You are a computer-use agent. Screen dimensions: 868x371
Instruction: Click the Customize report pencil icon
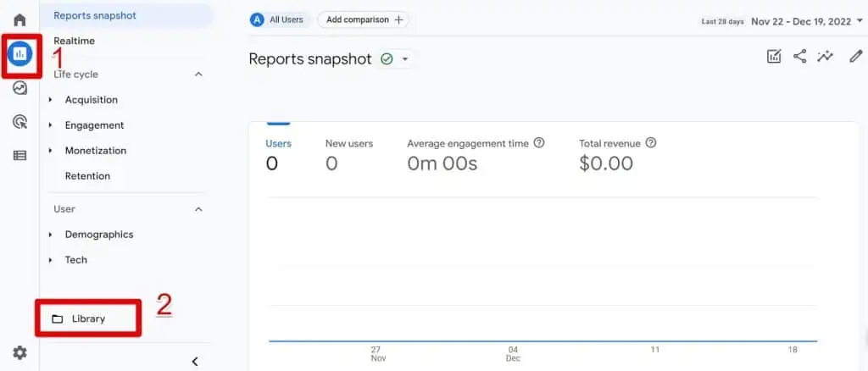pyautogui.click(x=856, y=57)
